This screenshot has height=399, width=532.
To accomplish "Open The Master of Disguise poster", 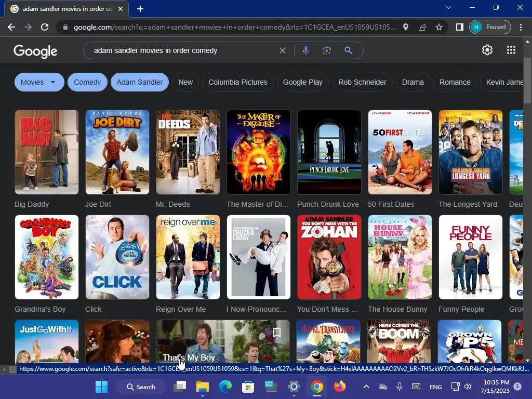I will [x=259, y=152].
